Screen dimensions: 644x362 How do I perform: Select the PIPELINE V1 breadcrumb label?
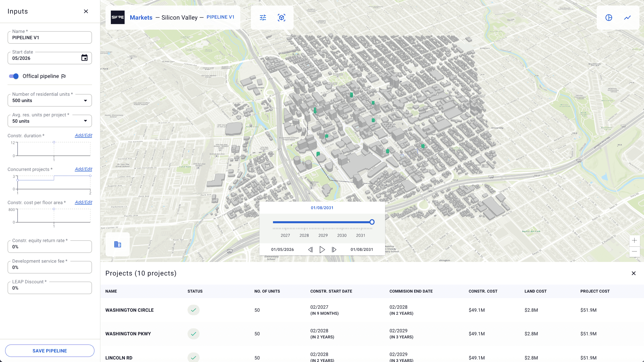(x=220, y=17)
